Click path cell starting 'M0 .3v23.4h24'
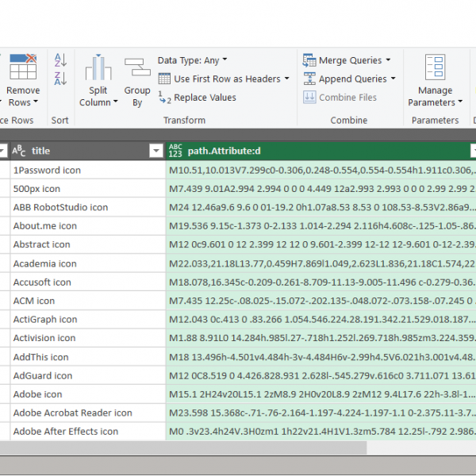Screen dimensions: 476x476 click(x=321, y=431)
